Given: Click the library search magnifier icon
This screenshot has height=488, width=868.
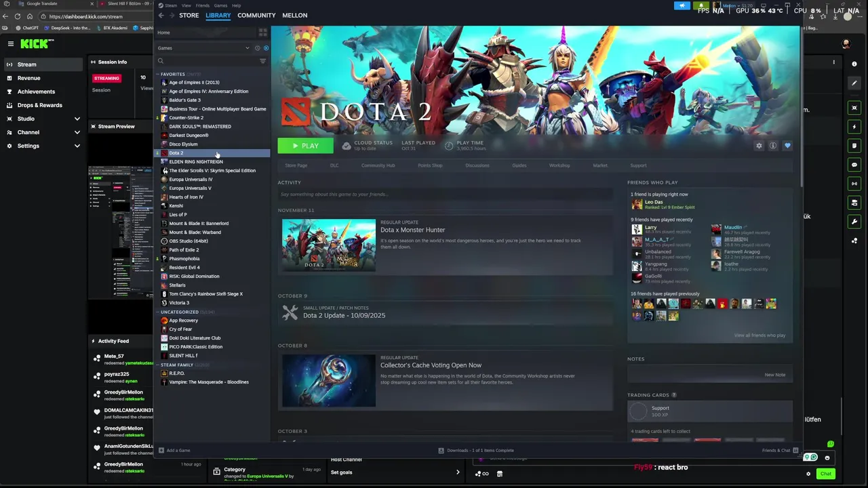Looking at the screenshot, I should point(161,61).
